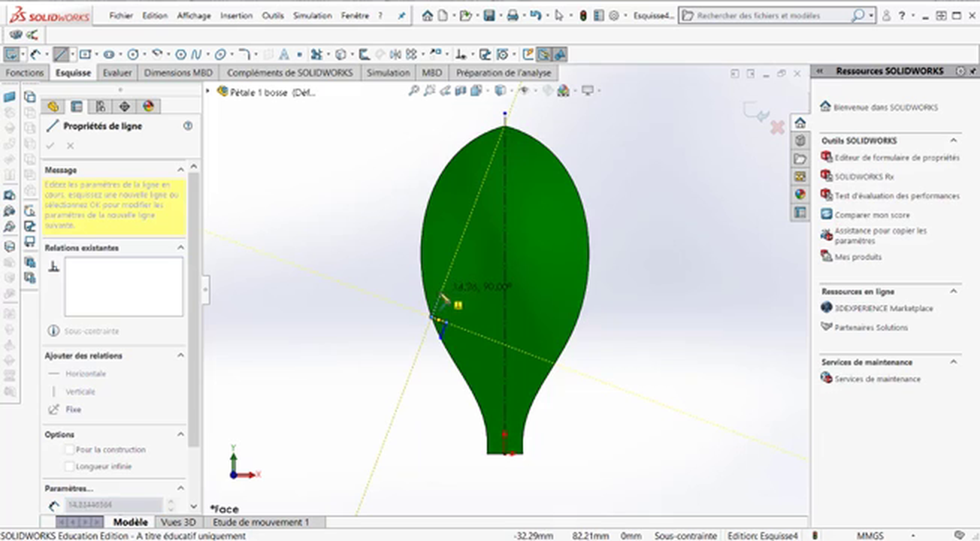This screenshot has height=541, width=980.
Task: Open the Insertion menu
Action: tap(236, 16)
